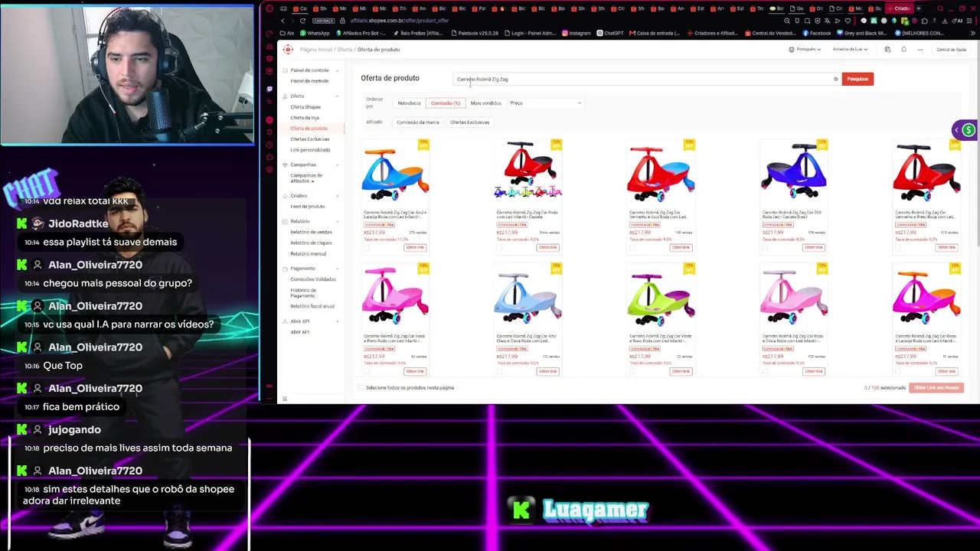Tick the checkbox on the red Castela car card
Screen dimensions: 980x551
pos(499,247)
